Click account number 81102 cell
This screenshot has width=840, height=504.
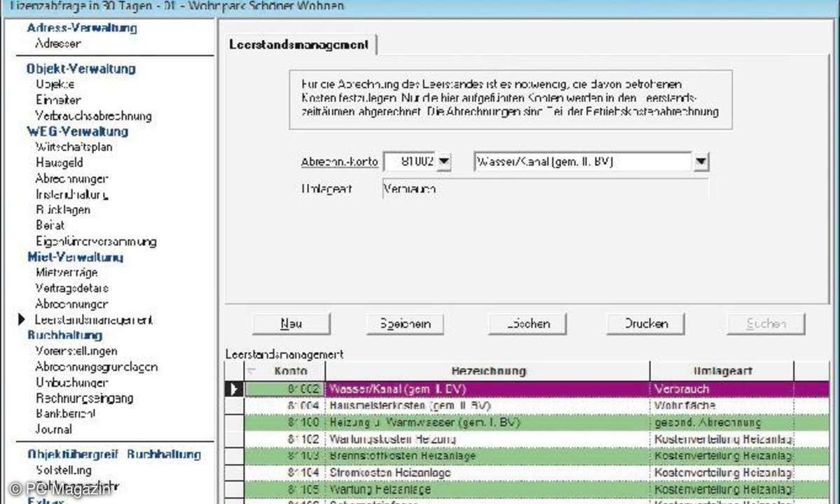pos(285,440)
